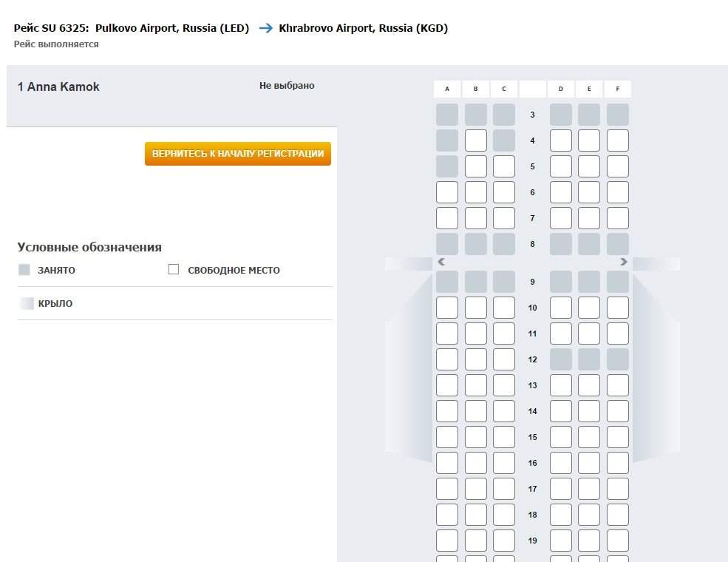
Task: Click the left arrow above row 9
Action: (441, 262)
